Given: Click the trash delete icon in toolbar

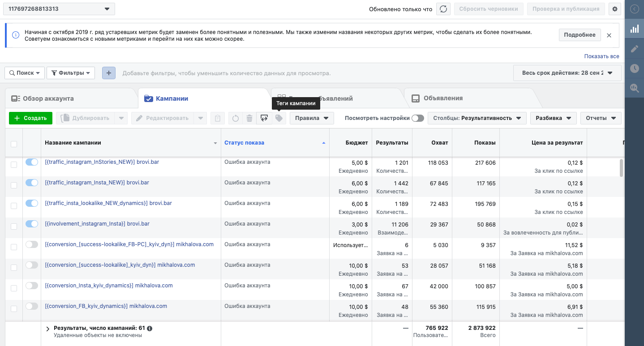Looking at the screenshot, I should coord(249,118).
